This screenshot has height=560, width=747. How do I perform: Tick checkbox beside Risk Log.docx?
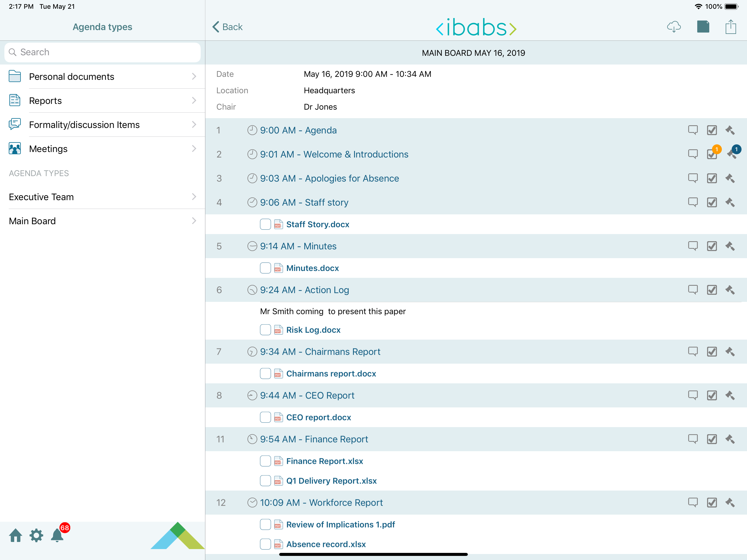[265, 330]
